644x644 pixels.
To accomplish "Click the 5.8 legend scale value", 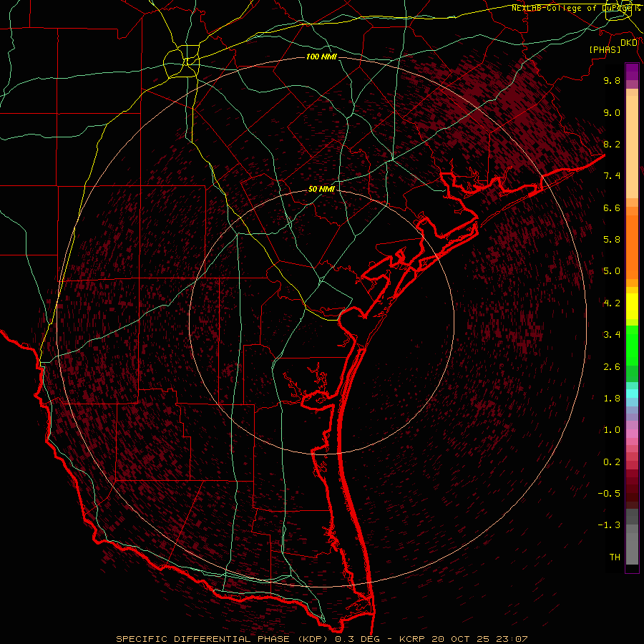I will pyautogui.click(x=612, y=240).
